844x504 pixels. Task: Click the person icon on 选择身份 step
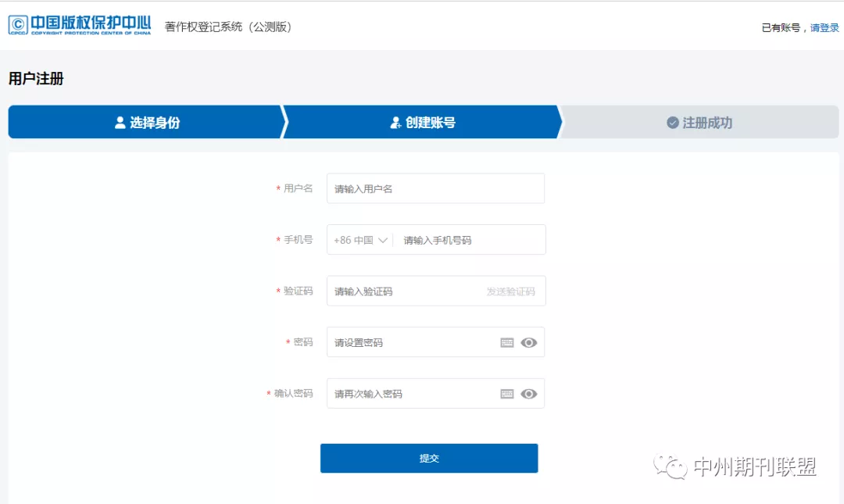pyautogui.click(x=119, y=121)
